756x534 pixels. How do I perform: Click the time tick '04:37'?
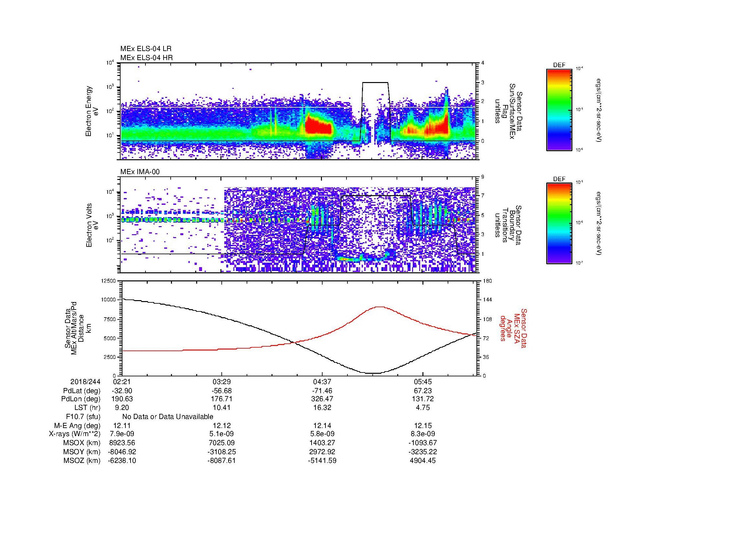coord(322,382)
